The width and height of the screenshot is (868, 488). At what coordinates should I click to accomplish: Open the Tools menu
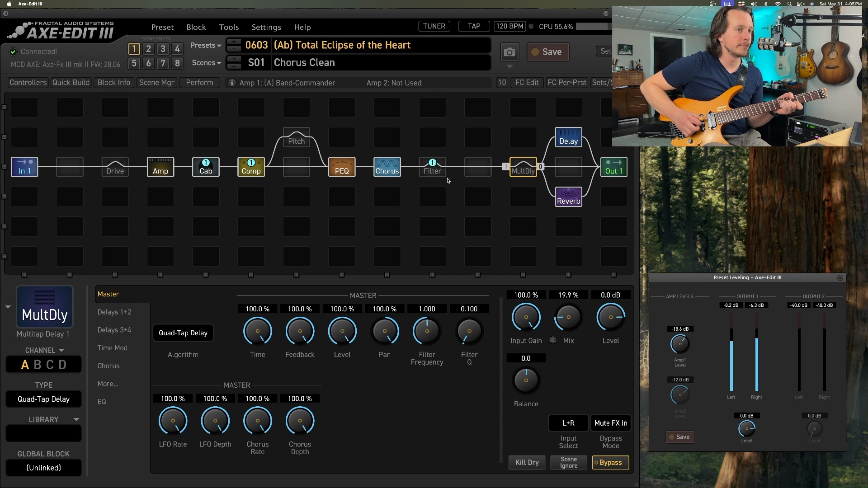tap(229, 27)
